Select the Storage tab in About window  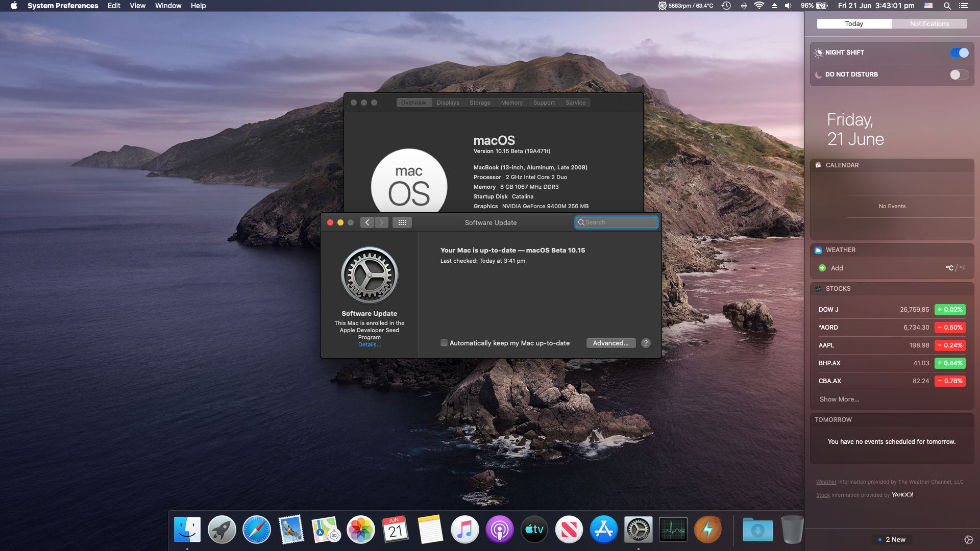coord(480,103)
